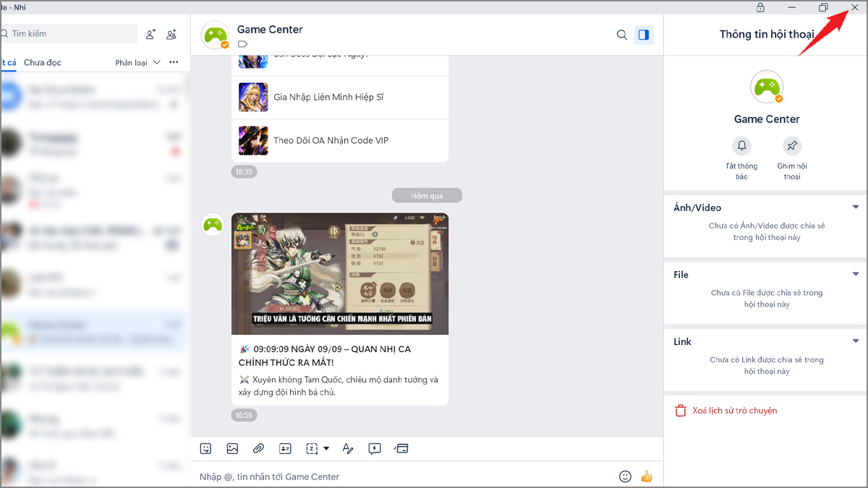The height and width of the screenshot is (488, 868).
Task: Open the three-dot more options menu
Action: tap(174, 62)
